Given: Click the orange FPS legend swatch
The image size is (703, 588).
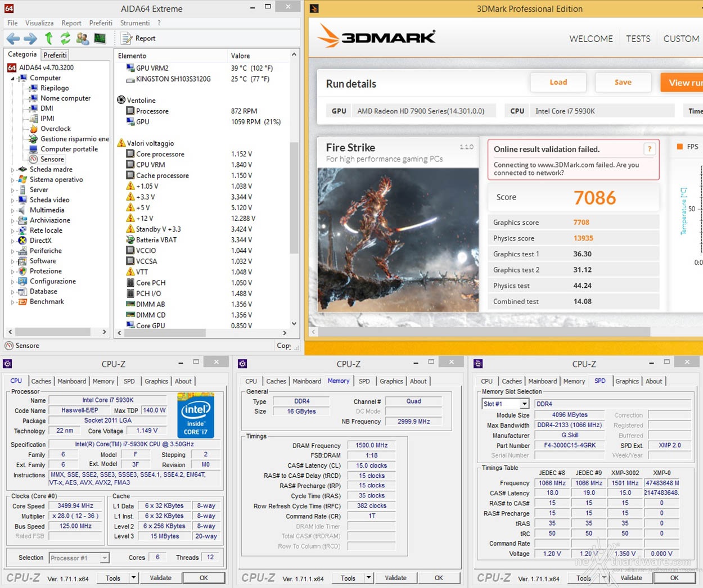Looking at the screenshot, I should [x=679, y=147].
